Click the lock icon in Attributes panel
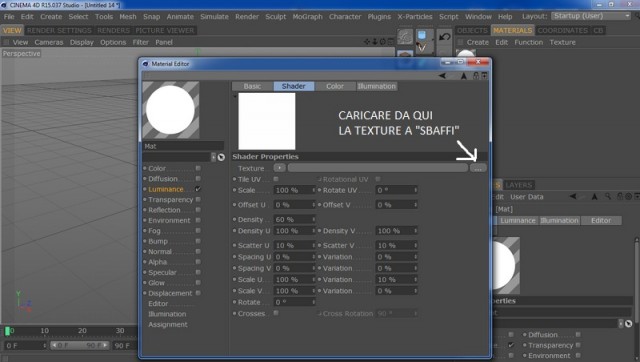 [x=620, y=196]
